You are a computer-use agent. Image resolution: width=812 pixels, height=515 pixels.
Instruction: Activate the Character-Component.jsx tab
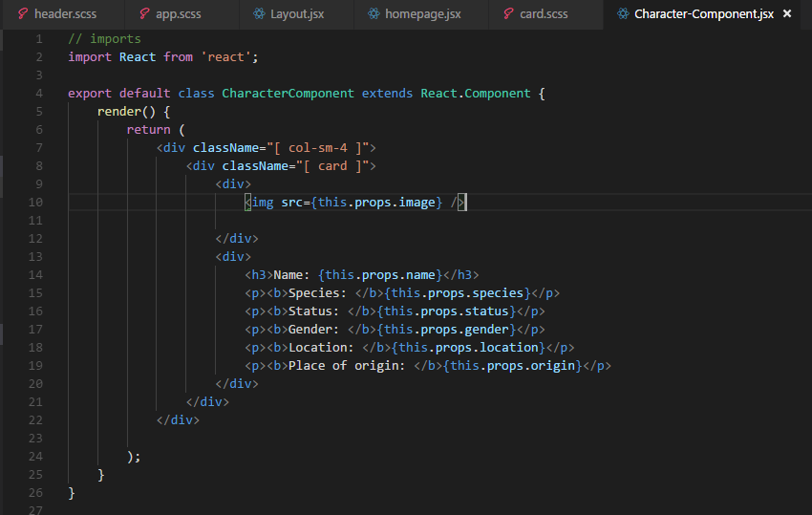[x=703, y=14]
